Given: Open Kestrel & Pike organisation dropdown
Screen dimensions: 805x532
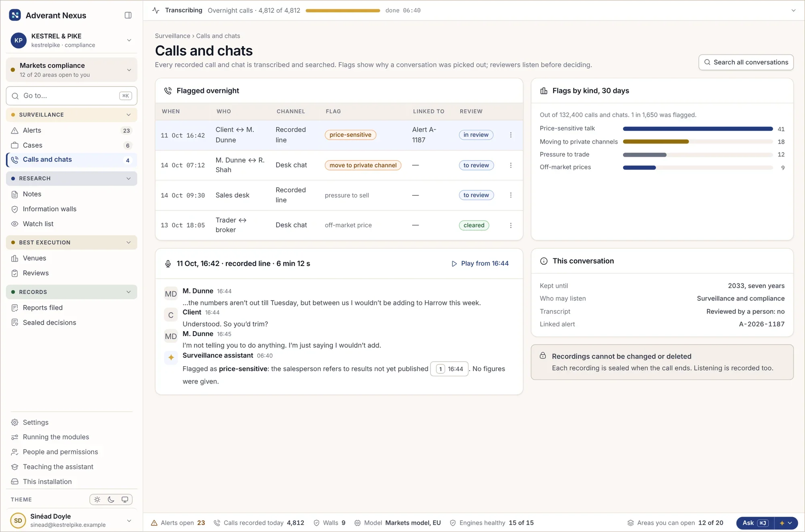Looking at the screenshot, I should pos(72,40).
